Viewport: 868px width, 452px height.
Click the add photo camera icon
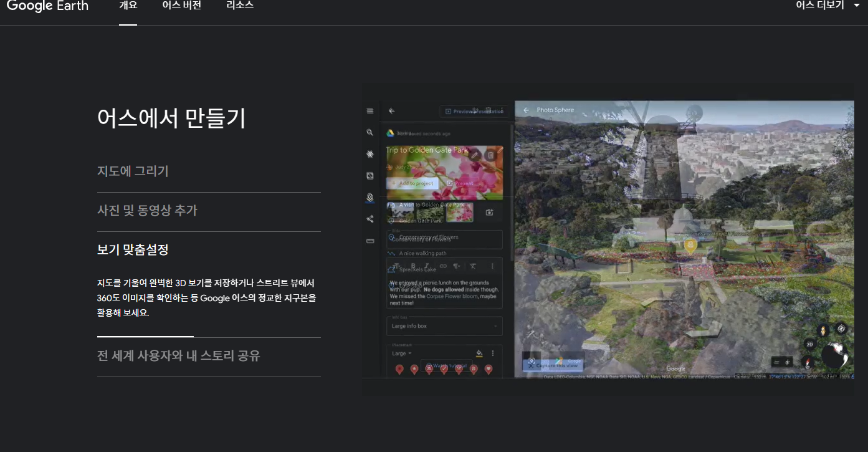pyautogui.click(x=490, y=213)
